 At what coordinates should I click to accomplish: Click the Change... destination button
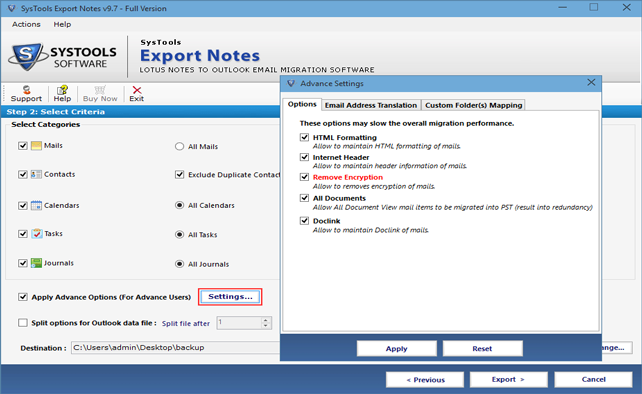[617, 347]
